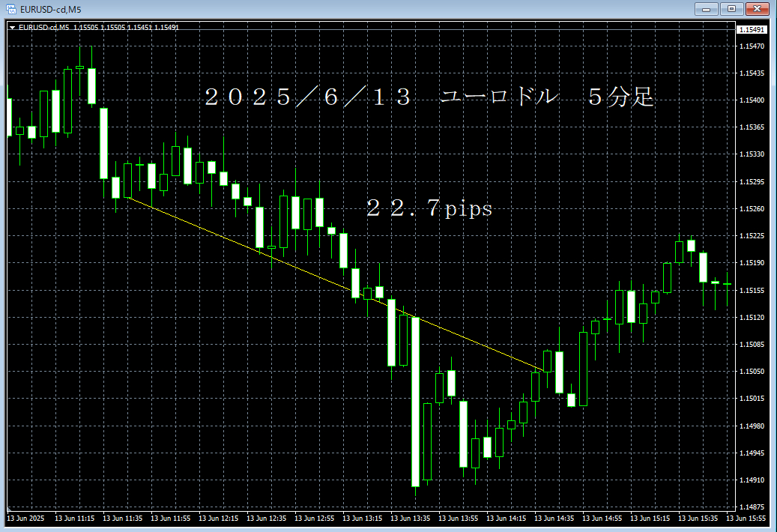Click the chart shift marker on time axis
This screenshot has height=532, width=777.
[8, 510]
